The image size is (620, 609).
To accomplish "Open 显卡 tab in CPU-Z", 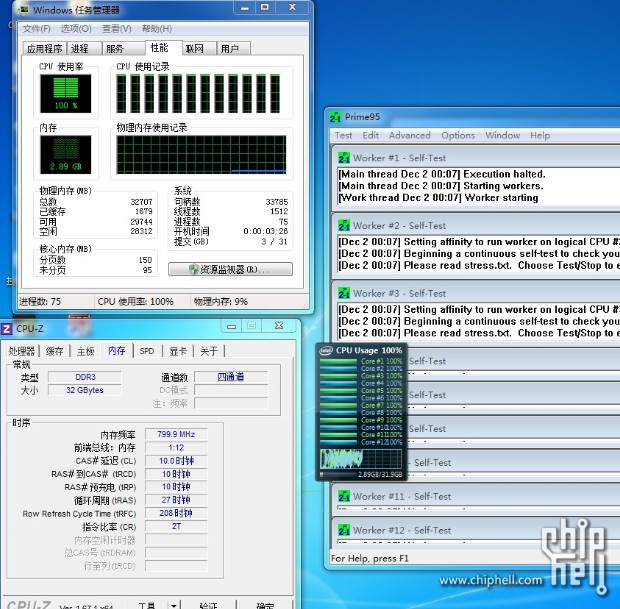I will click(178, 351).
